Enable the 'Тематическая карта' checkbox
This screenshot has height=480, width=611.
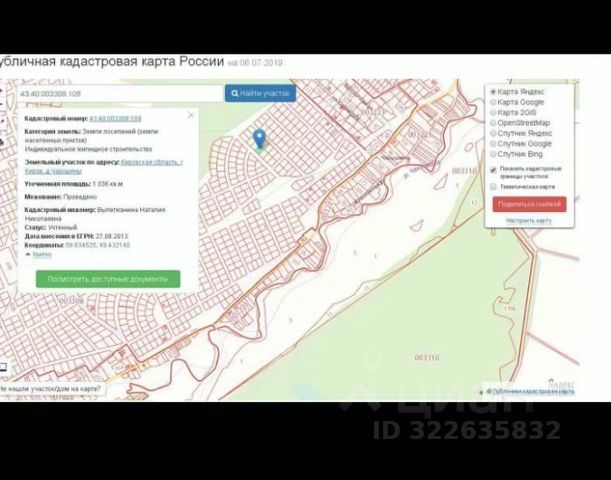[x=493, y=187]
